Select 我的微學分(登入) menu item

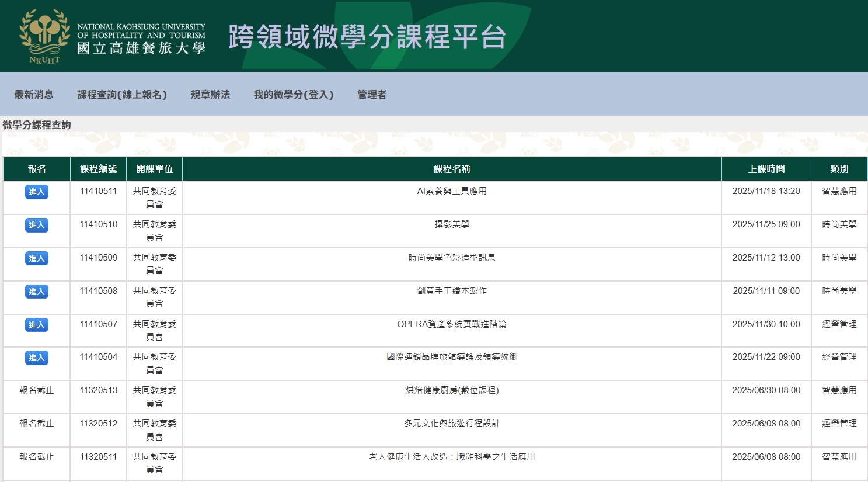[294, 95]
